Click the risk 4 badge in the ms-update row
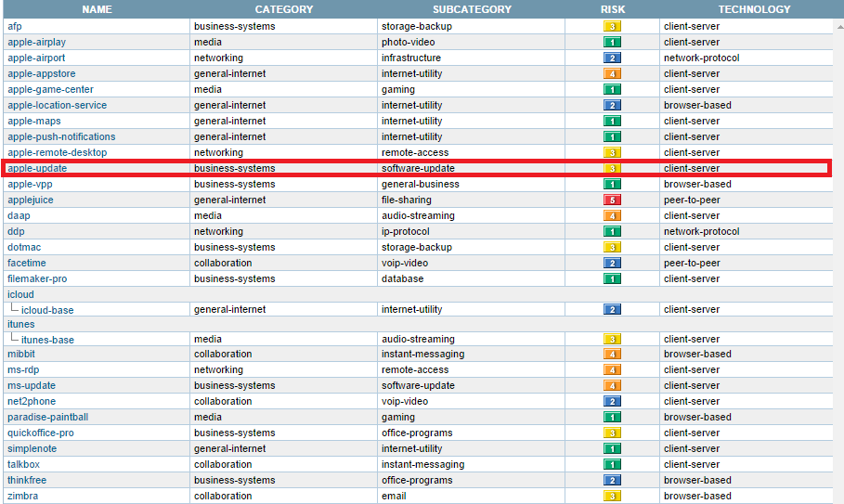The width and height of the screenshot is (844, 504). [x=612, y=386]
